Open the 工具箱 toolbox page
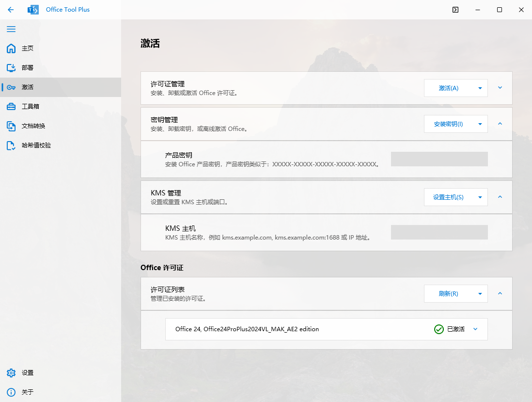 pos(30,107)
